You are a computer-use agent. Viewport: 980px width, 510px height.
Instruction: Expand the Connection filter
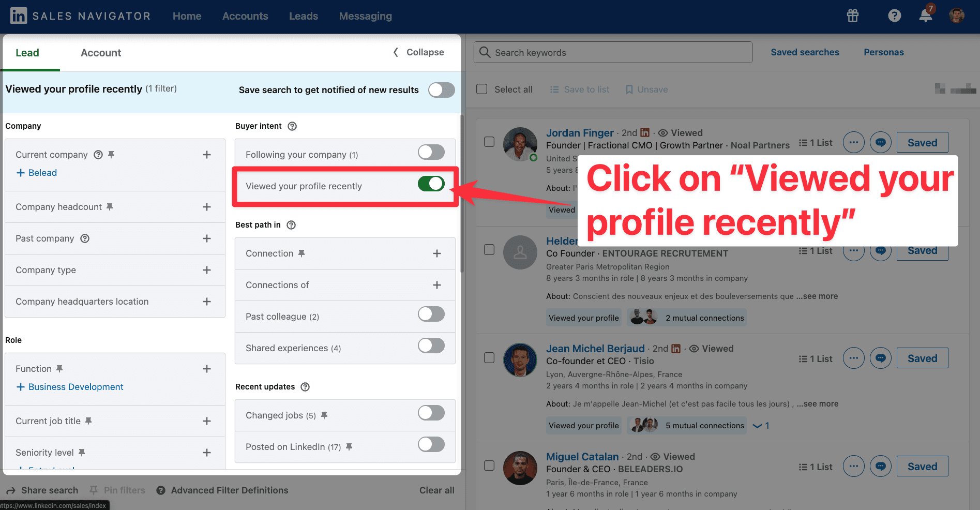pos(437,253)
